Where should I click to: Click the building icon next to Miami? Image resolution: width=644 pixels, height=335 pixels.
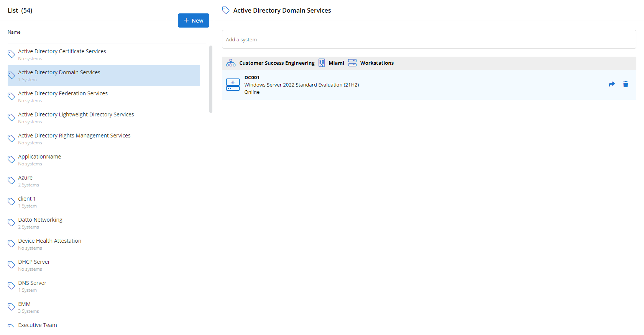click(x=322, y=63)
